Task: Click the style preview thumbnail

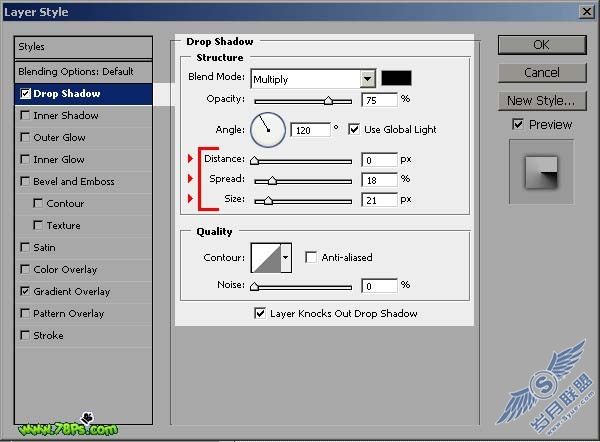Action: (x=541, y=172)
